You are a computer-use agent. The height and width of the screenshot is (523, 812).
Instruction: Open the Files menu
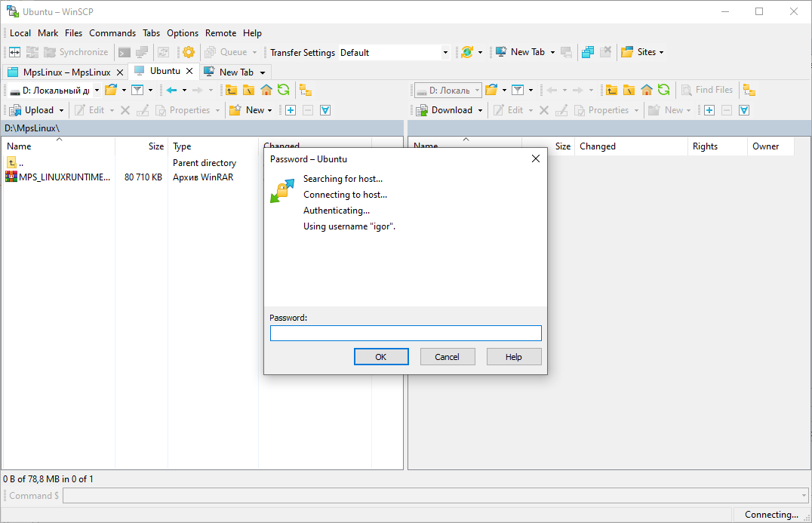[73, 33]
